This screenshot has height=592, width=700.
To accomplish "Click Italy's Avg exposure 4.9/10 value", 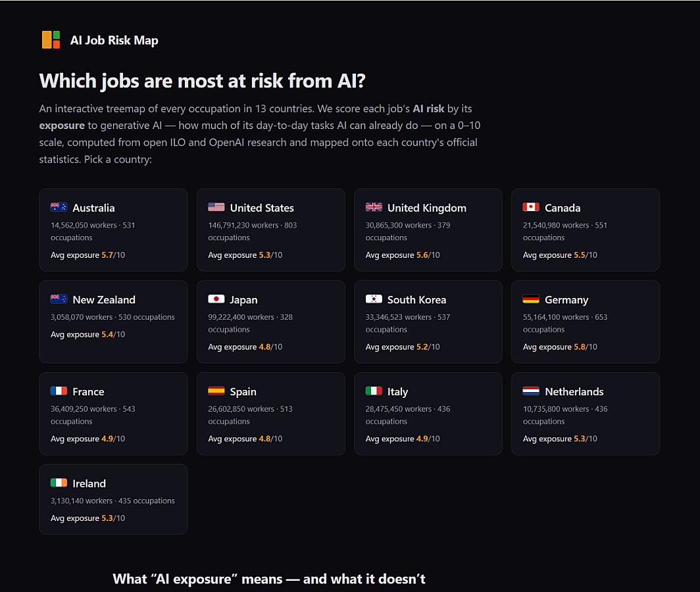I will [x=403, y=439].
